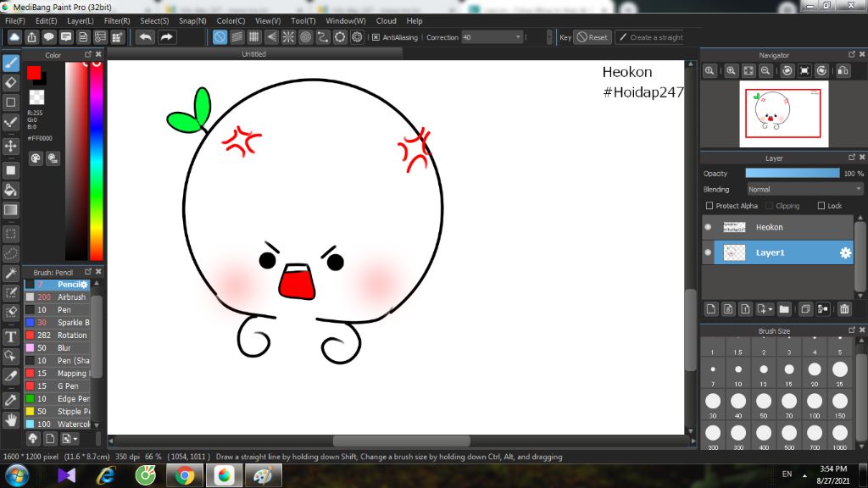Click the horizontal canvas scrollbar
868x488 pixels.
click(x=402, y=441)
